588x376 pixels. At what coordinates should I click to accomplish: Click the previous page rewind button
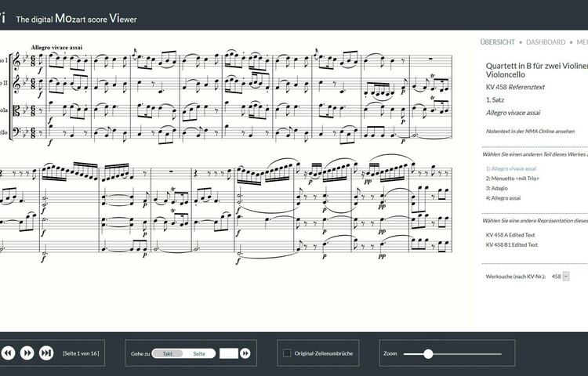click(x=8, y=353)
